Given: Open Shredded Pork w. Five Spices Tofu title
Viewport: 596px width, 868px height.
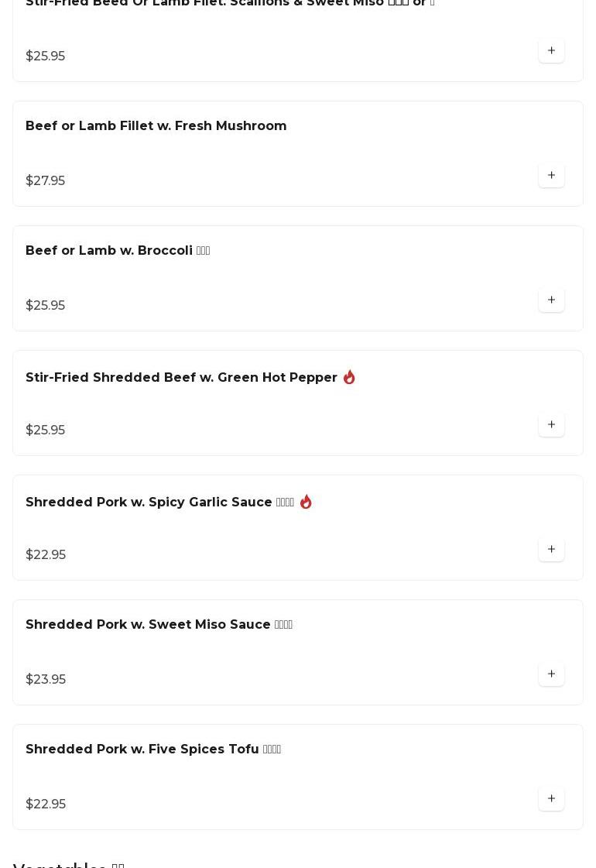Looking at the screenshot, I should [x=142, y=750].
